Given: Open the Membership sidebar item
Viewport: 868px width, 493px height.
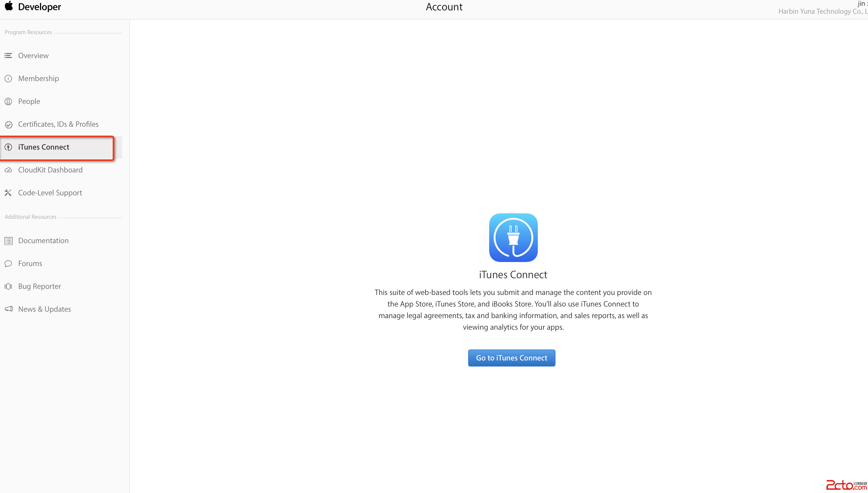Looking at the screenshot, I should tap(38, 79).
